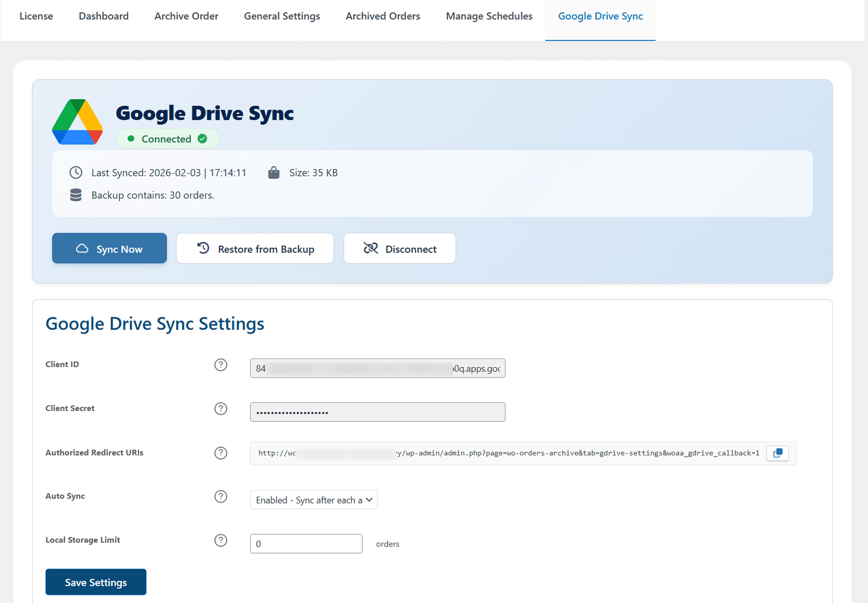Show help for Local Storage Limit

pyautogui.click(x=221, y=541)
